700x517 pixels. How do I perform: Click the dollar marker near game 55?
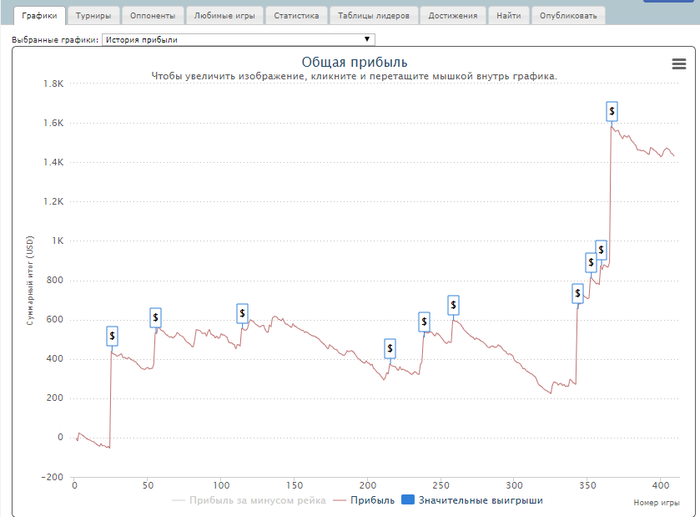[155, 317]
